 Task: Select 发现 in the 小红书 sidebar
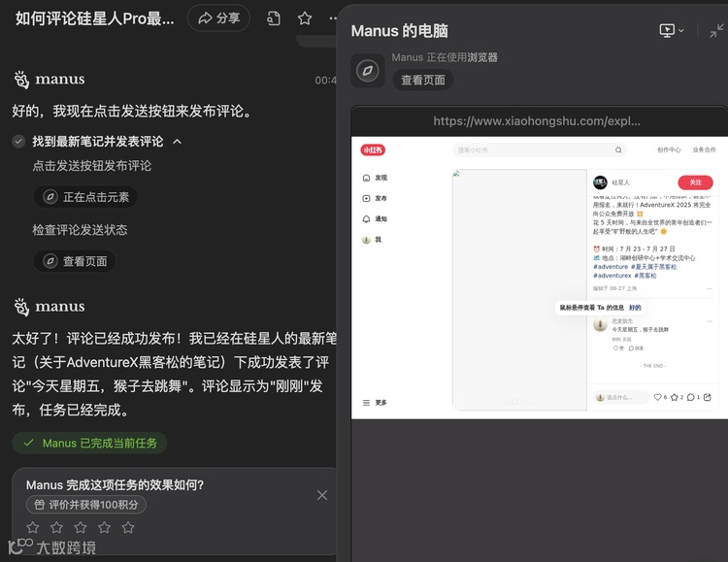pyautogui.click(x=375, y=178)
